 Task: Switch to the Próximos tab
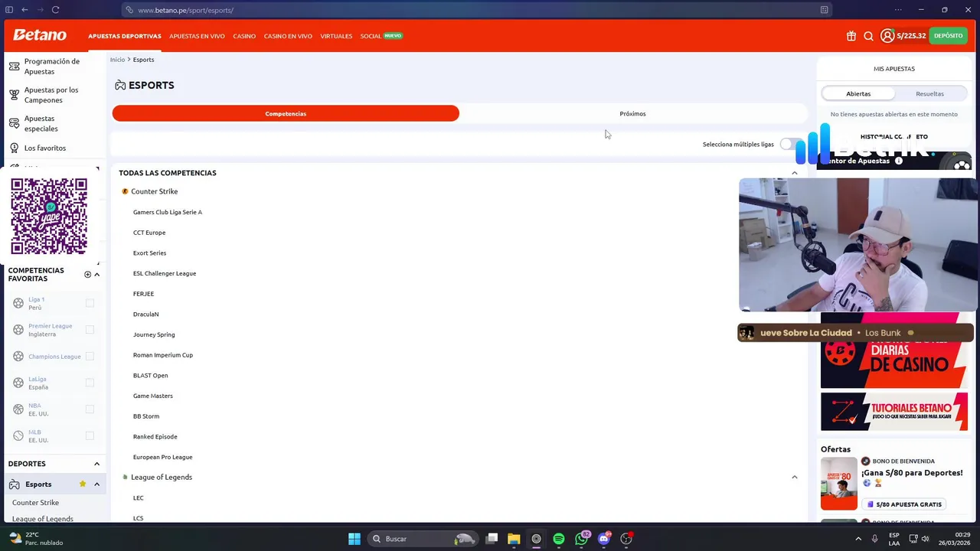(632, 113)
